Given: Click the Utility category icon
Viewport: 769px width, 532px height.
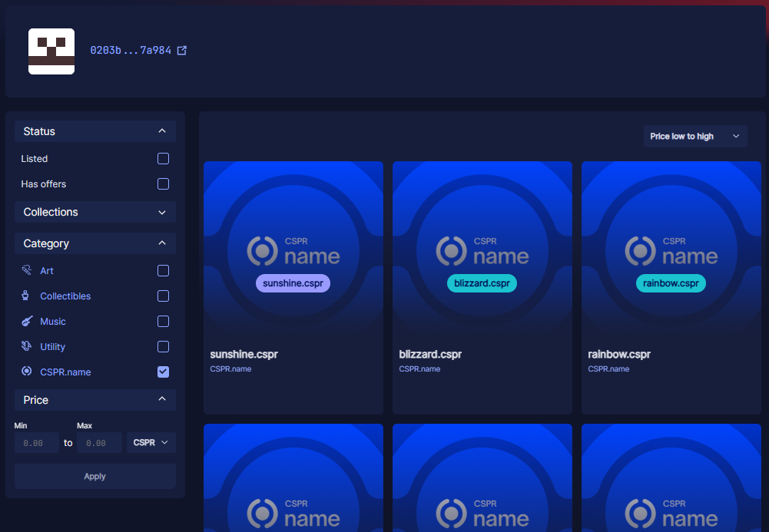Looking at the screenshot, I should 26,346.
